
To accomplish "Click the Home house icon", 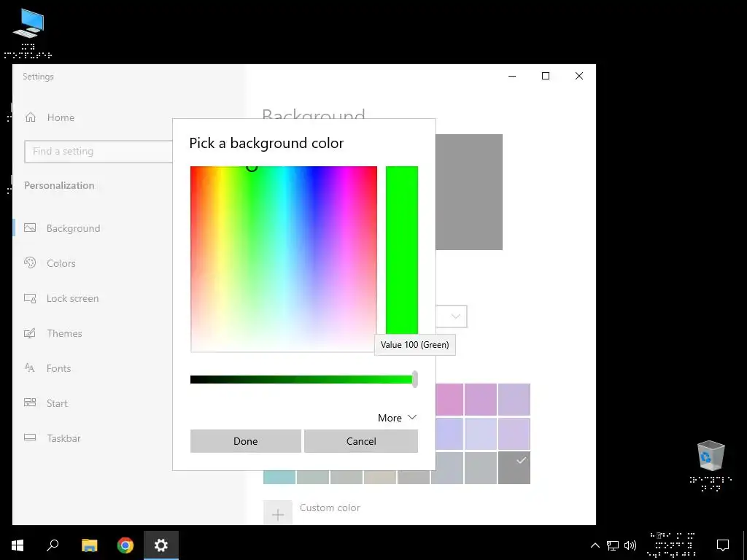I will tap(31, 117).
